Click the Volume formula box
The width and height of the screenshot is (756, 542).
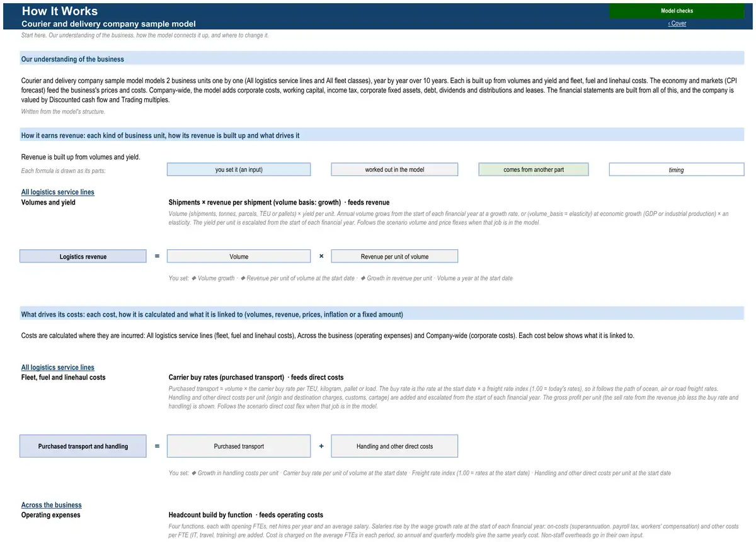(x=239, y=256)
